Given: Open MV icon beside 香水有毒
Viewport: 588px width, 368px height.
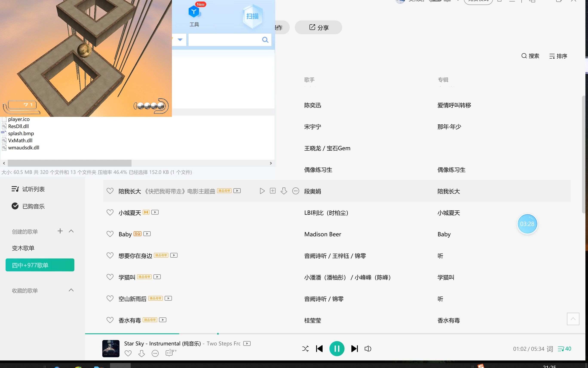Looking at the screenshot, I should pos(162,320).
